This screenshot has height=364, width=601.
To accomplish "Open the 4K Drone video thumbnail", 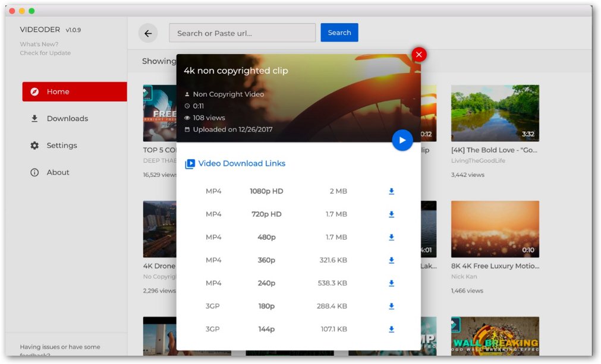I will click(x=159, y=229).
